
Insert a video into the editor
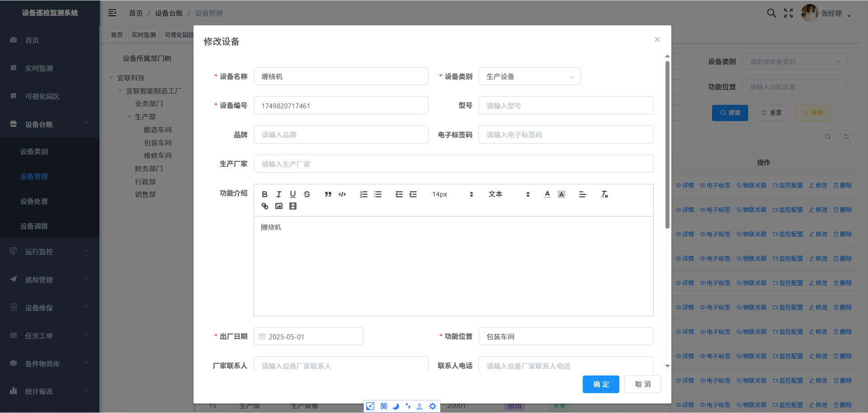293,206
